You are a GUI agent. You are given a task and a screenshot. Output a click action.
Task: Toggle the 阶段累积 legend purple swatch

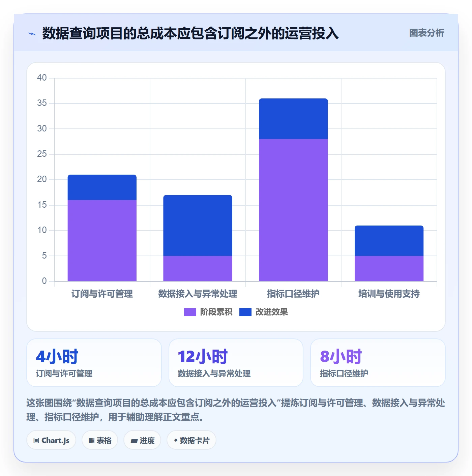pos(190,312)
